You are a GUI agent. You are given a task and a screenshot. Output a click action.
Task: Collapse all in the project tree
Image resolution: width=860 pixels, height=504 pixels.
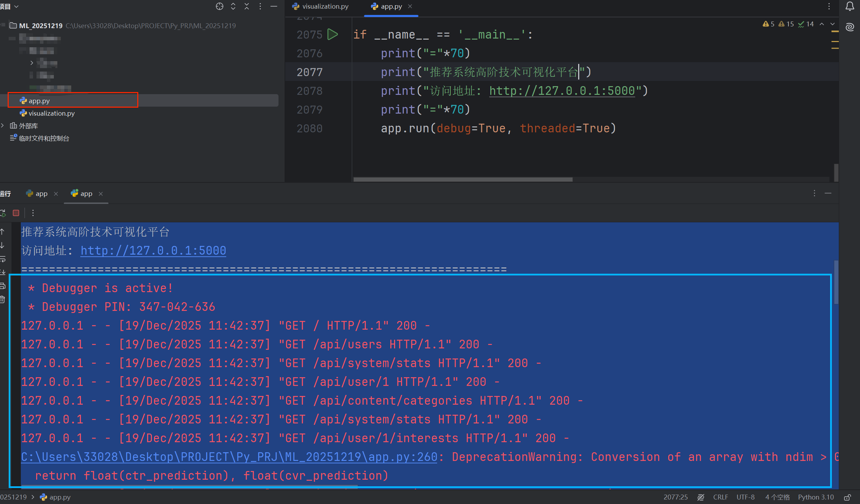click(x=247, y=6)
